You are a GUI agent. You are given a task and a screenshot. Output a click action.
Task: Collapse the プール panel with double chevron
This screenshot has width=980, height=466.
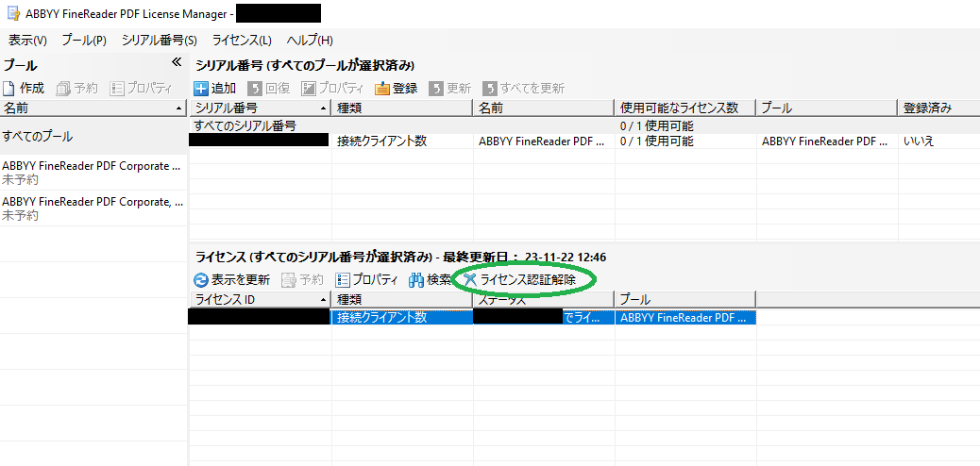point(177,62)
